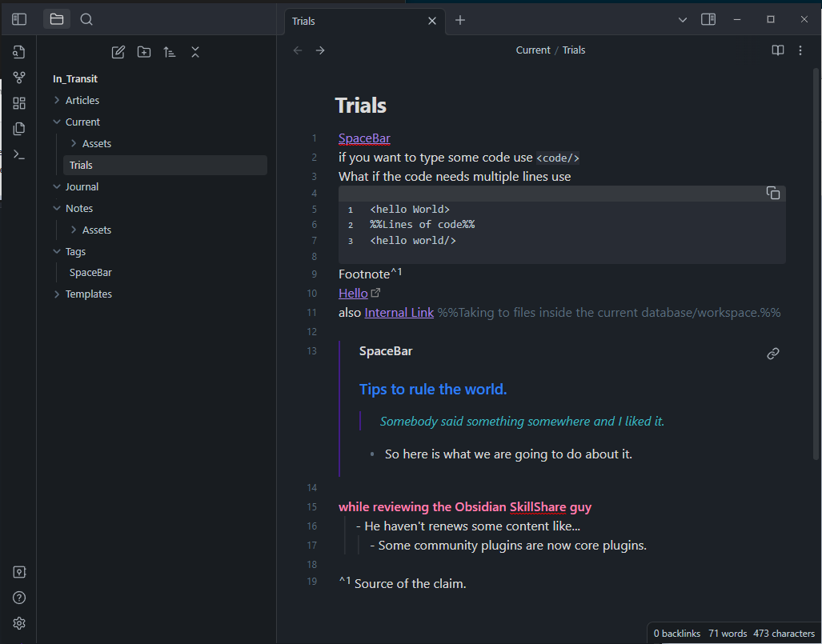Screen dimensions: 822x644
Task: Open the tab list dropdown arrow
Action: tap(683, 20)
